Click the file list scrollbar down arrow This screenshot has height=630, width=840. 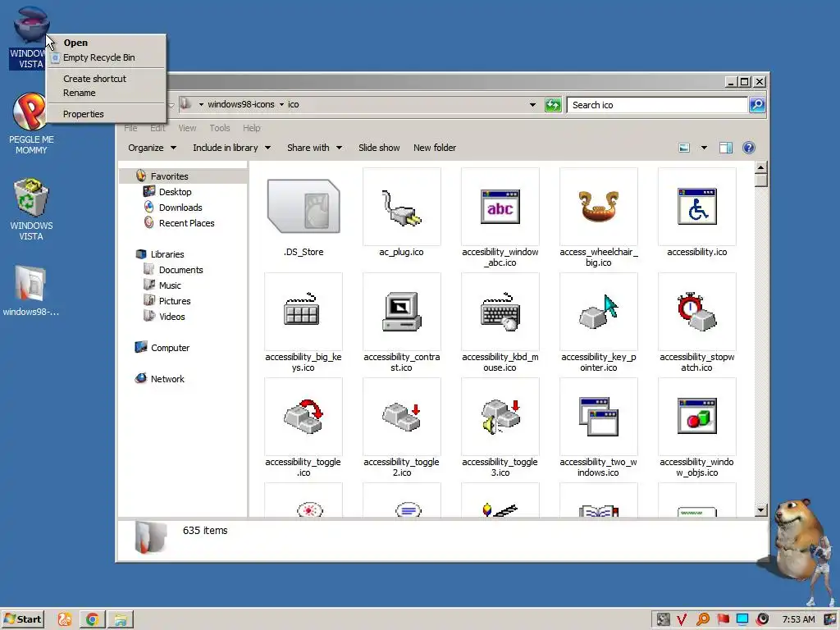761,510
